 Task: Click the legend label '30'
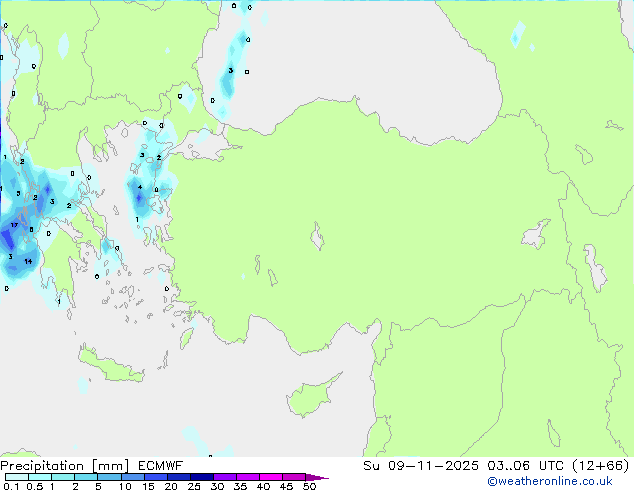[x=217, y=486]
